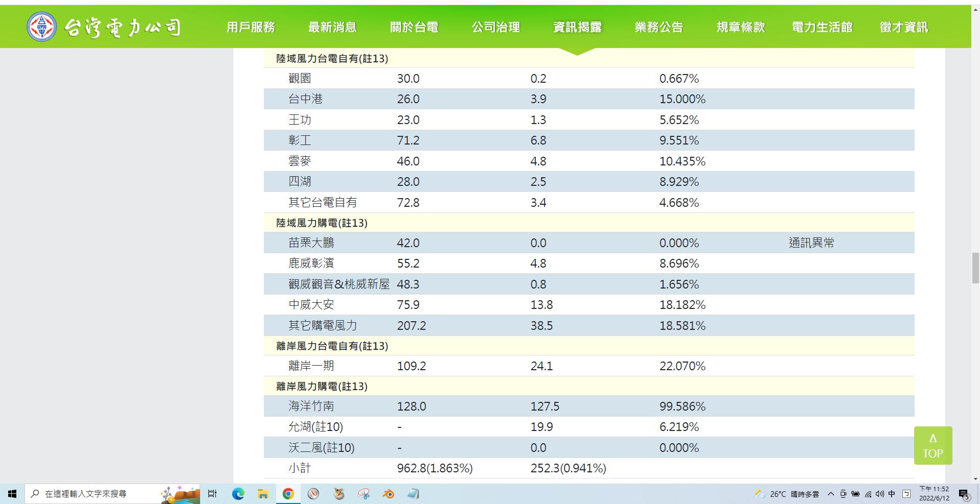Image resolution: width=980 pixels, height=504 pixels.
Task: Click the taskbar search box
Action: pos(112,494)
